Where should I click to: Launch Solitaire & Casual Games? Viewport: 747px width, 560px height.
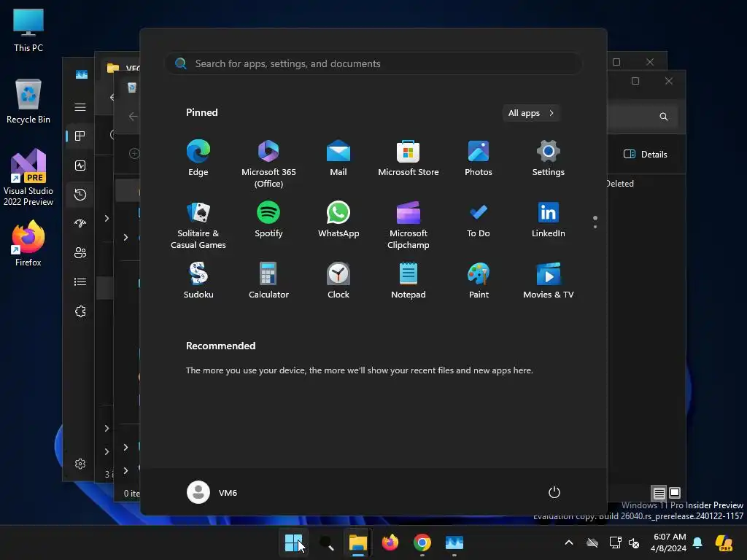[198, 225]
